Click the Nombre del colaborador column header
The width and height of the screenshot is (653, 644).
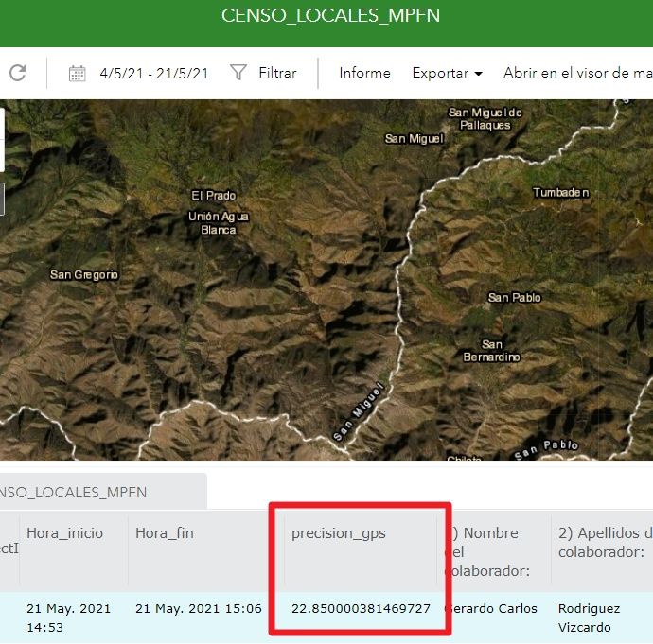tap(487, 552)
